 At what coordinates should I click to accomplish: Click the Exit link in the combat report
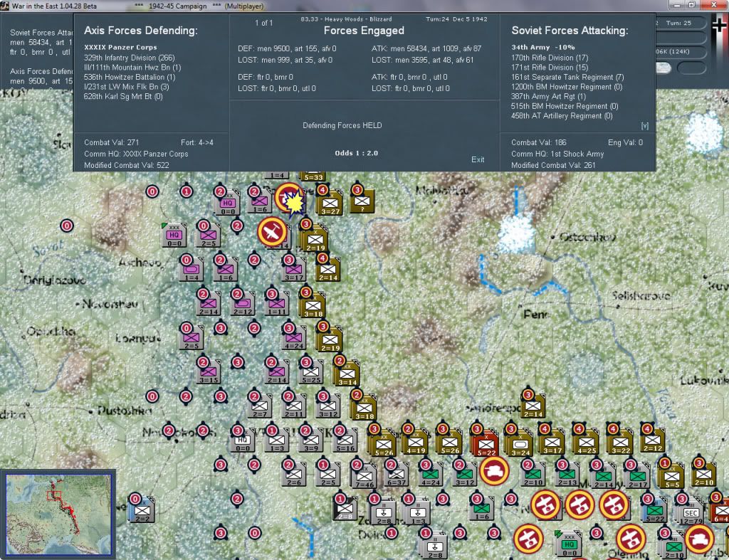click(x=478, y=159)
